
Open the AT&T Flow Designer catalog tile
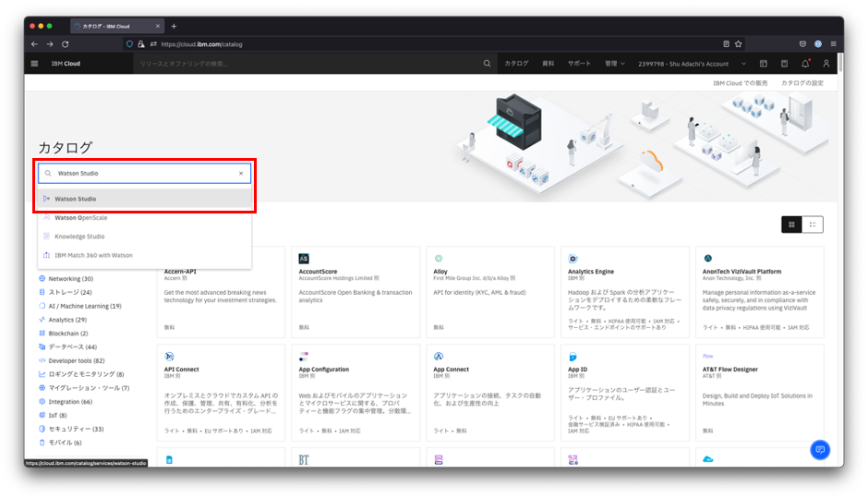(759, 393)
